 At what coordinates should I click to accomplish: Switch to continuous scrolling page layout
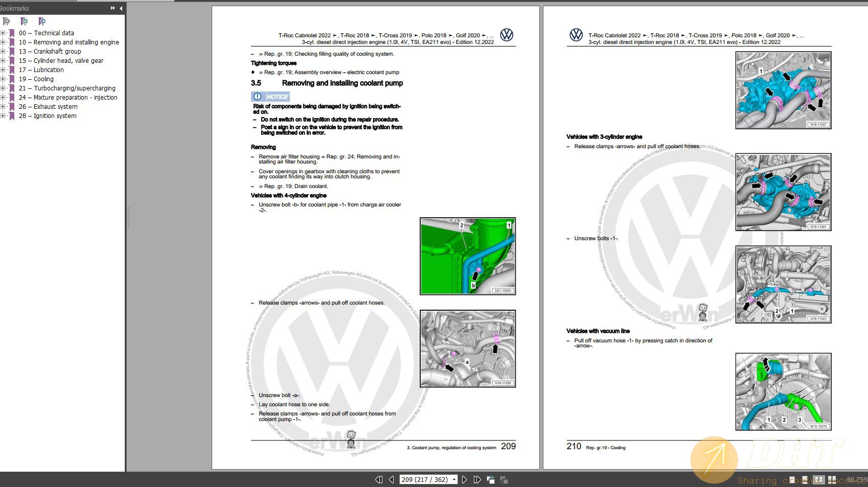[x=805, y=480]
